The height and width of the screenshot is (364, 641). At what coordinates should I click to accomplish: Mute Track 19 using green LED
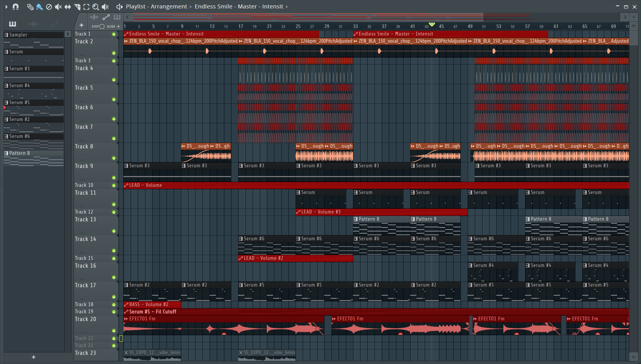click(x=114, y=312)
